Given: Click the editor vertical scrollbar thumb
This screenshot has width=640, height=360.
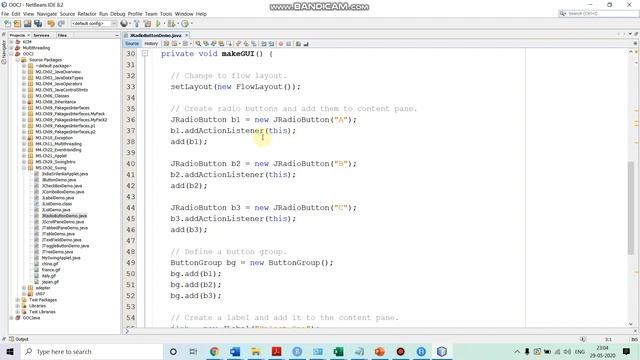Looking at the screenshot, I should point(631,207).
